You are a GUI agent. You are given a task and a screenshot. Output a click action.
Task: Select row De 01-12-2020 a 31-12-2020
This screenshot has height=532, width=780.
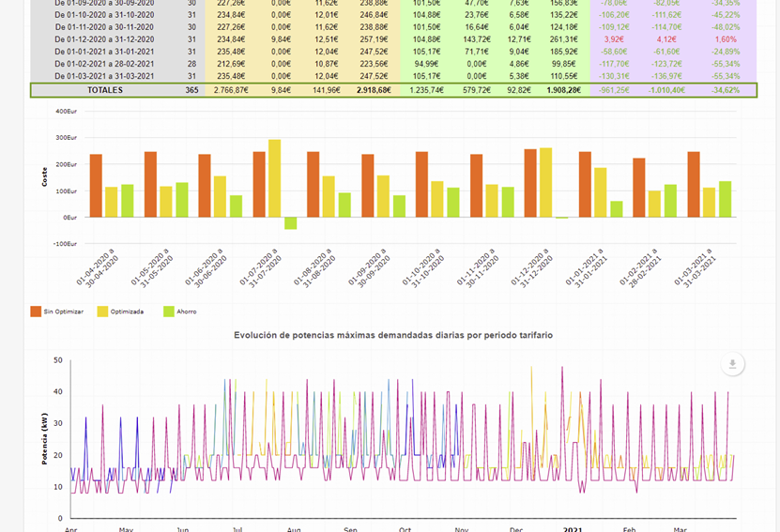(x=393, y=39)
